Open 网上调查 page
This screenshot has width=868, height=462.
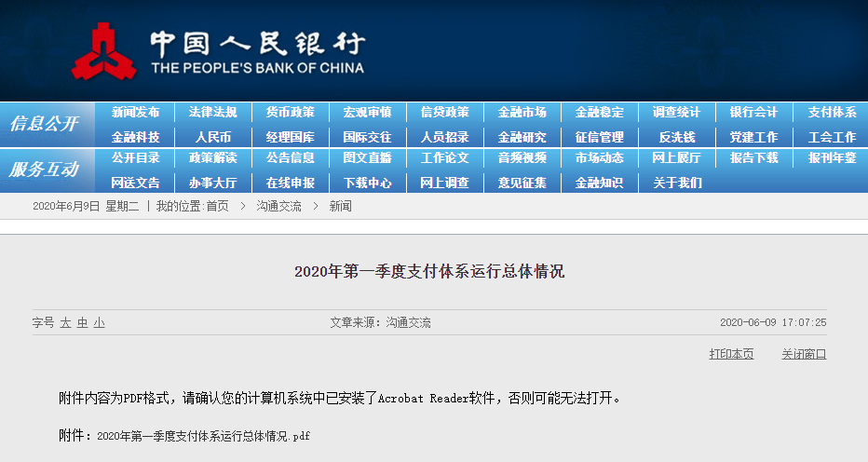[444, 183]
